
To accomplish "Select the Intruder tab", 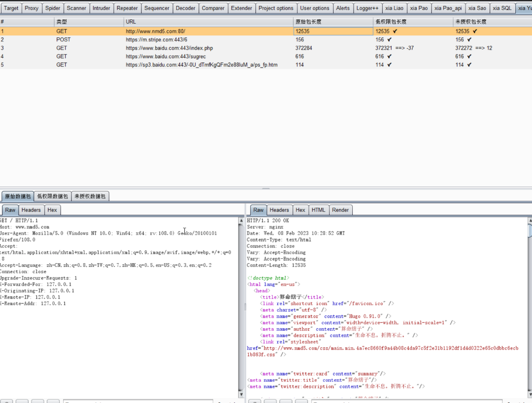I will click(x=101, y=8).
